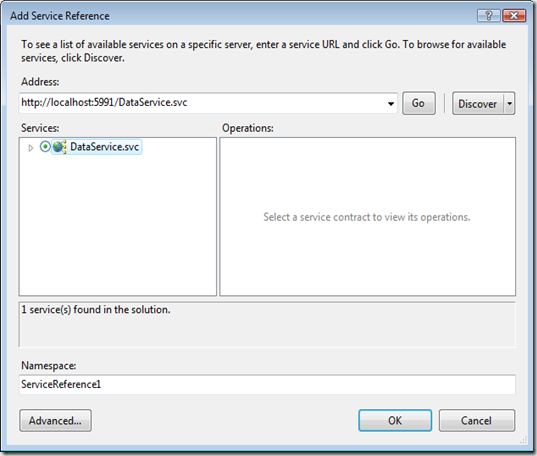537x456 pixels.
Task: Click Go to load the service URL
Action: [x=419, y=103]
